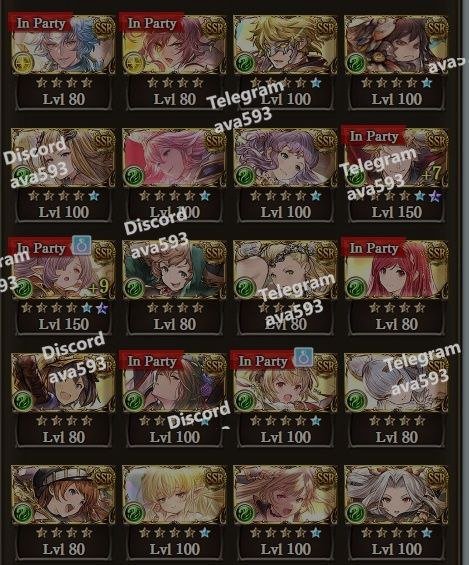The image size is (469, 565).
Task: Click the SSR badge on the purple-haired character
Action: (326, 140)
